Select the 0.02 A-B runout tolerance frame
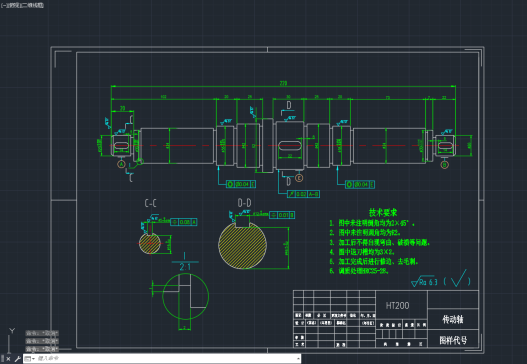 point(303,194)
